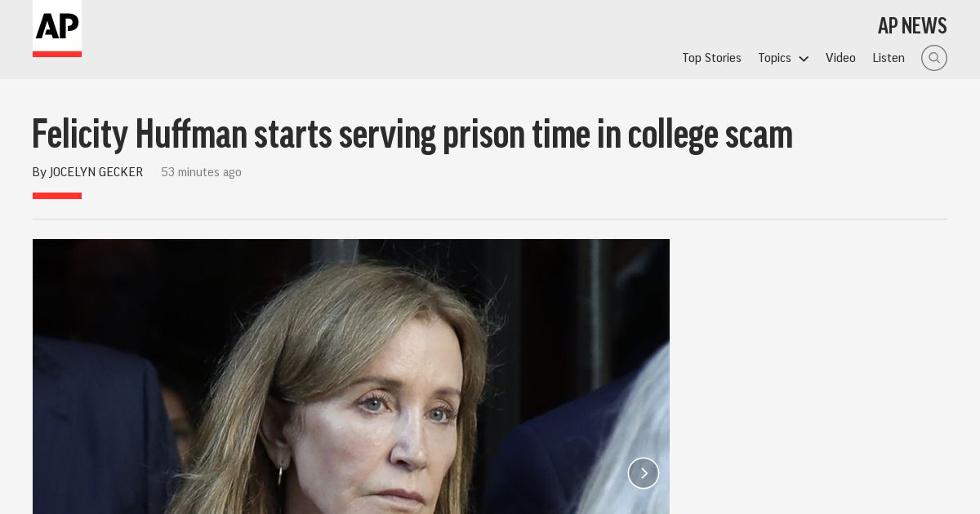Click the "By" label before author name

click(39, 172)
